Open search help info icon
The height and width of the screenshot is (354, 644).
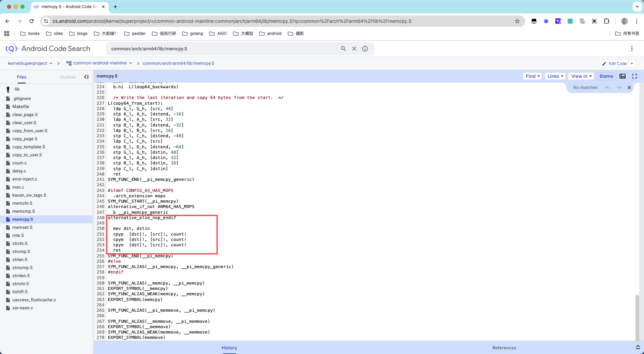coord(365,49)
